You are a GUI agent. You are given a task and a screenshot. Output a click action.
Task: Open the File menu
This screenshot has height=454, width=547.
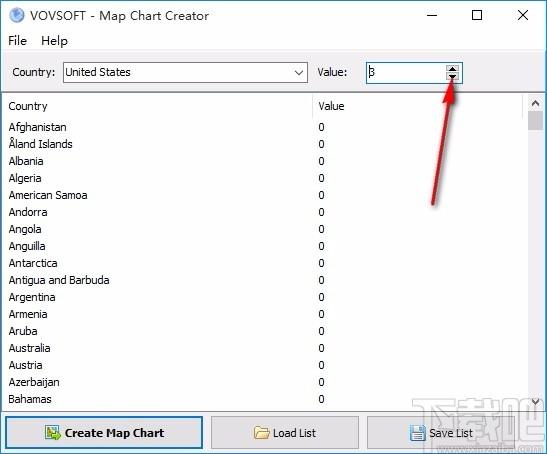[x=17, y=41]
